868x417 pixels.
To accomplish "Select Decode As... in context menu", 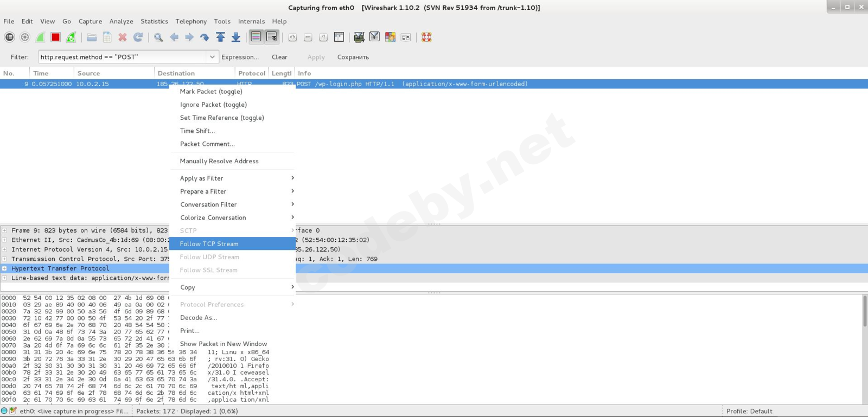I will (x=199, y=318).
